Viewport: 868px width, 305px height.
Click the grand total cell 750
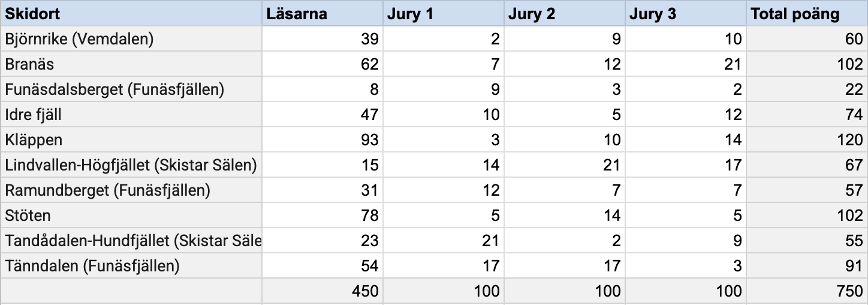[807, 291]
